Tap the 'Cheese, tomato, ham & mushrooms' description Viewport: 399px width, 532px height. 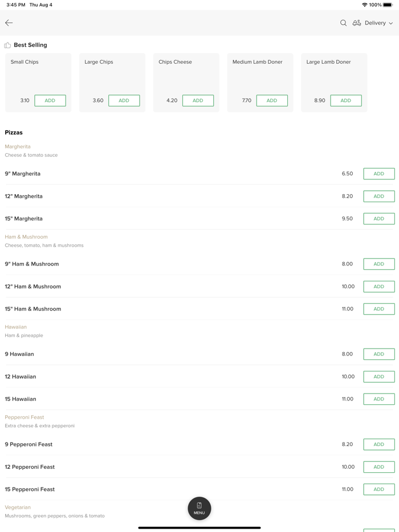44,245
